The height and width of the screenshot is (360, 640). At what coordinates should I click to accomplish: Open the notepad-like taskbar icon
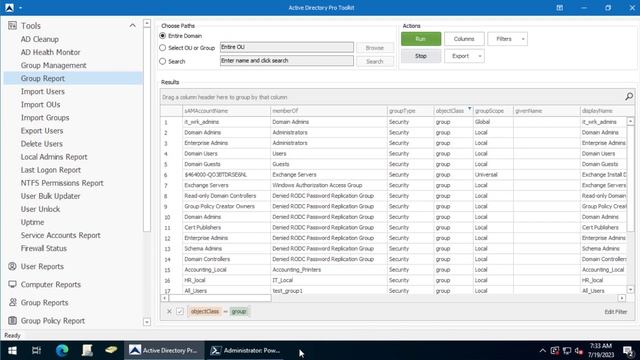(x=87, y=351)
